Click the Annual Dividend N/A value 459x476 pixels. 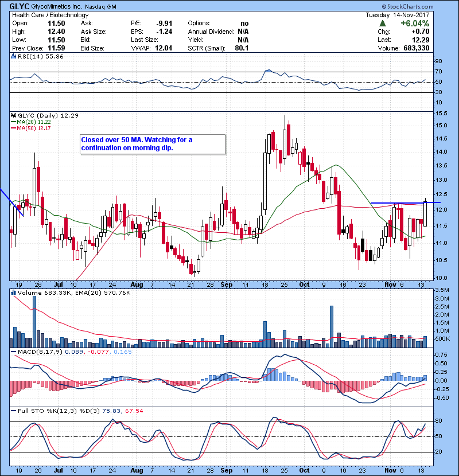click(243, 32)
